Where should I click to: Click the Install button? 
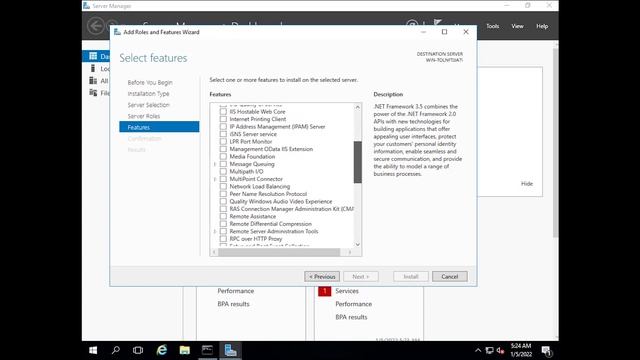411,276
